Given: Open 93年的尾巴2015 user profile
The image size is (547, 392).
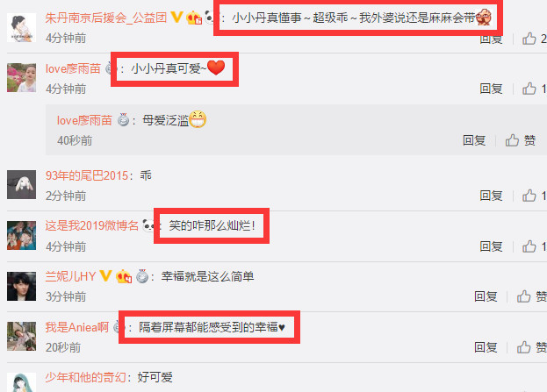Looking at the screenshot, I should pos(87,175).
